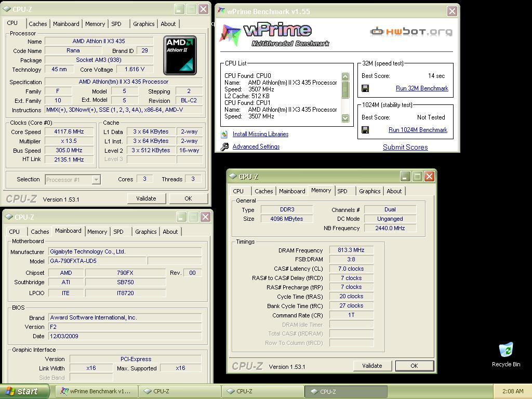
Task: Open SPD tab in the CPU window
Action: 116,24
